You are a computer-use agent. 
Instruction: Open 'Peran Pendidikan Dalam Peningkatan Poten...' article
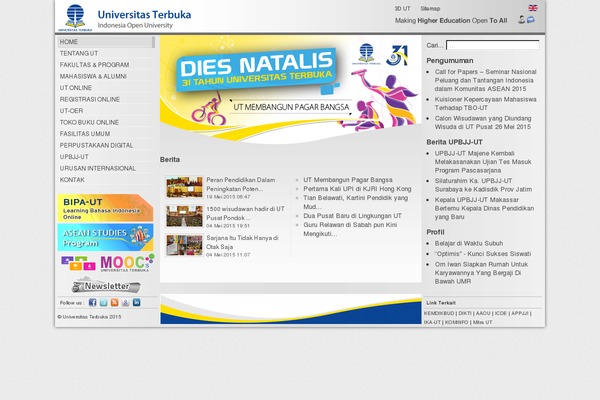(240, 184)
